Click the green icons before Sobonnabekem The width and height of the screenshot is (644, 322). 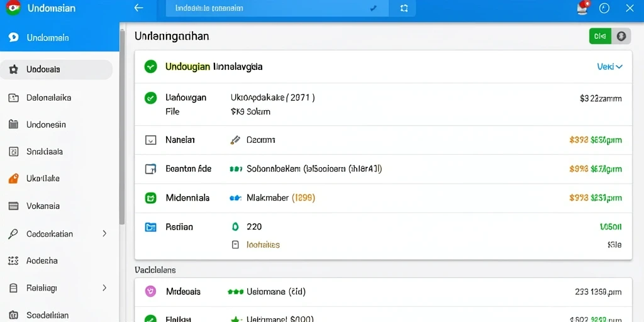(236, 169)
